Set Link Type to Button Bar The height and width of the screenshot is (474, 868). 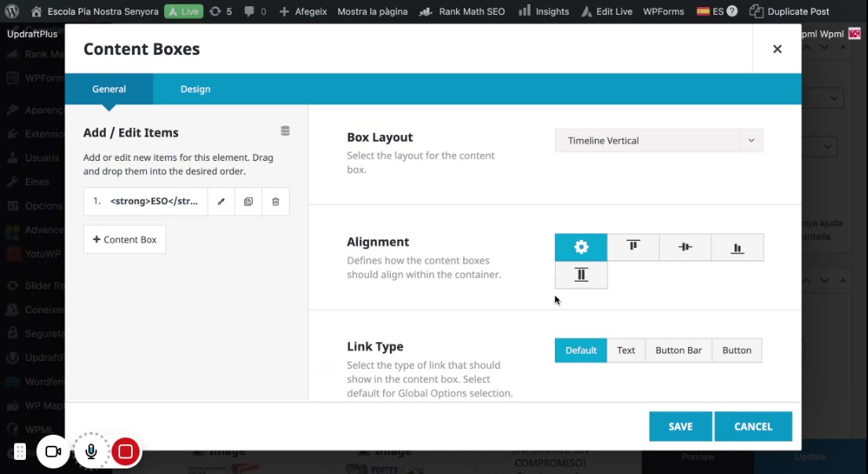coord(678,350)
